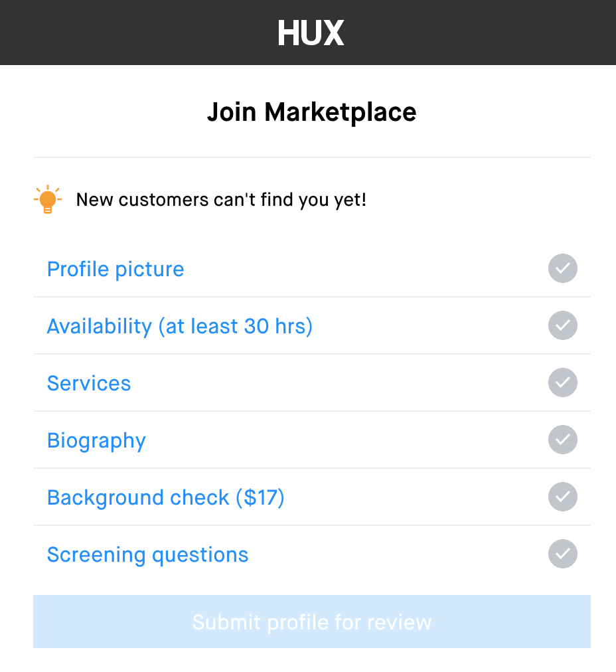Screen dimensions: 616x672
Task: Open the Services link
Action: point(88,383)
